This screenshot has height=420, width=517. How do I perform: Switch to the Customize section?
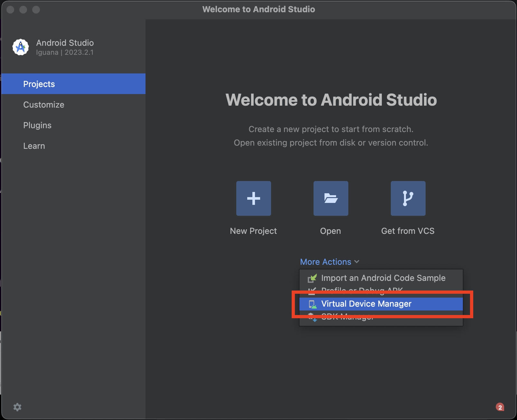click(x=43, y=104)
